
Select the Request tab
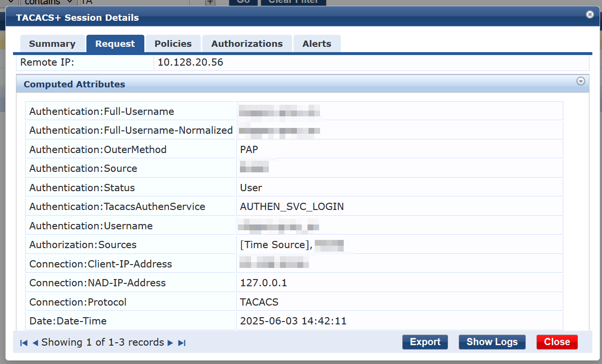[x=115, y=43]
